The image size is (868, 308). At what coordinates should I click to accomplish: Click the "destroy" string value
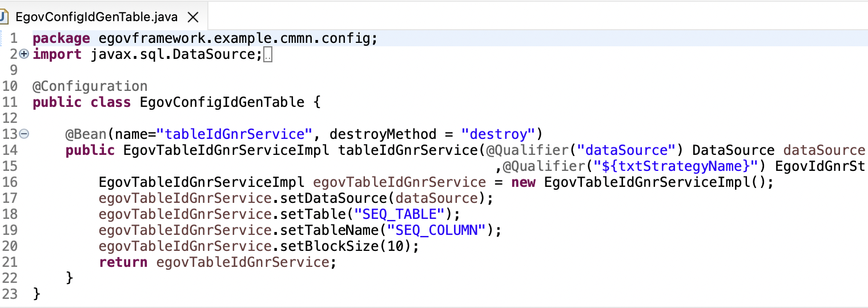click(498, 134)
